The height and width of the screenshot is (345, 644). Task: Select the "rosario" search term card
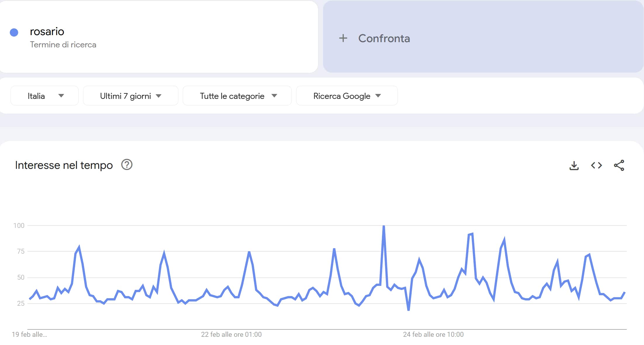point(159,37)
